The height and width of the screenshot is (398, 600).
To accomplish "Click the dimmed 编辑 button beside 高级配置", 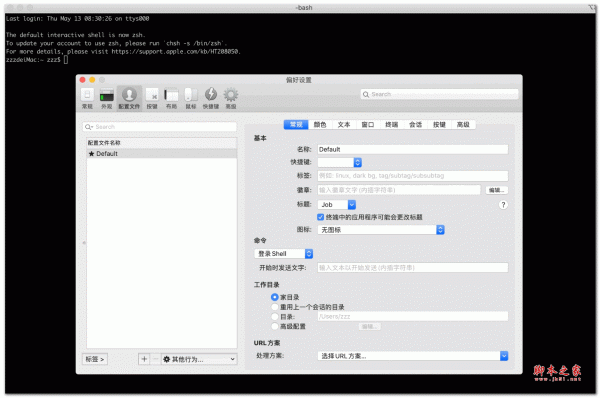I will [370, 326].
